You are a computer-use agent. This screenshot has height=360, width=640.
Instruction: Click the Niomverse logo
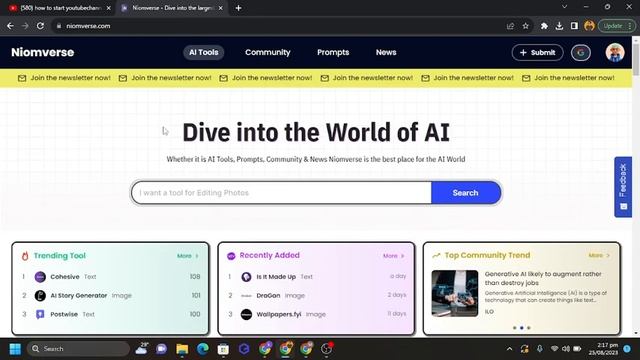click(42, 52)
